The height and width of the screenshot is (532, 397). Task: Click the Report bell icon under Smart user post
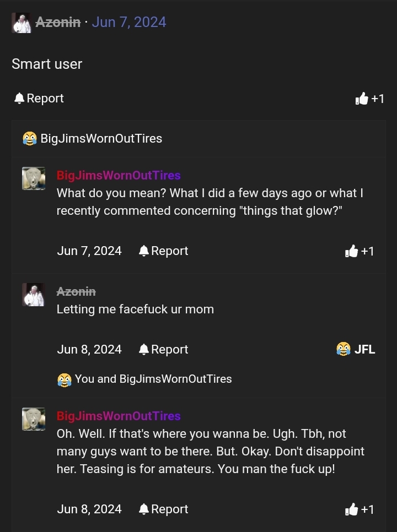[19, 98]
